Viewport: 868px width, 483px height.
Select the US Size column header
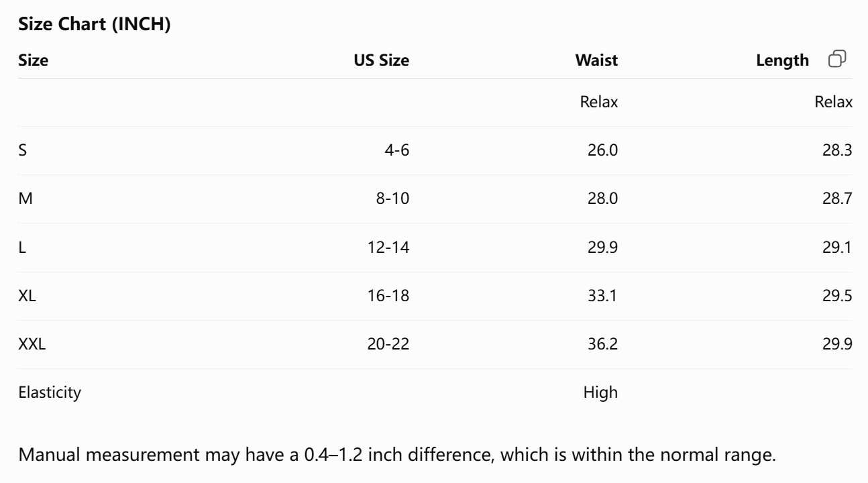coord(381,60)
